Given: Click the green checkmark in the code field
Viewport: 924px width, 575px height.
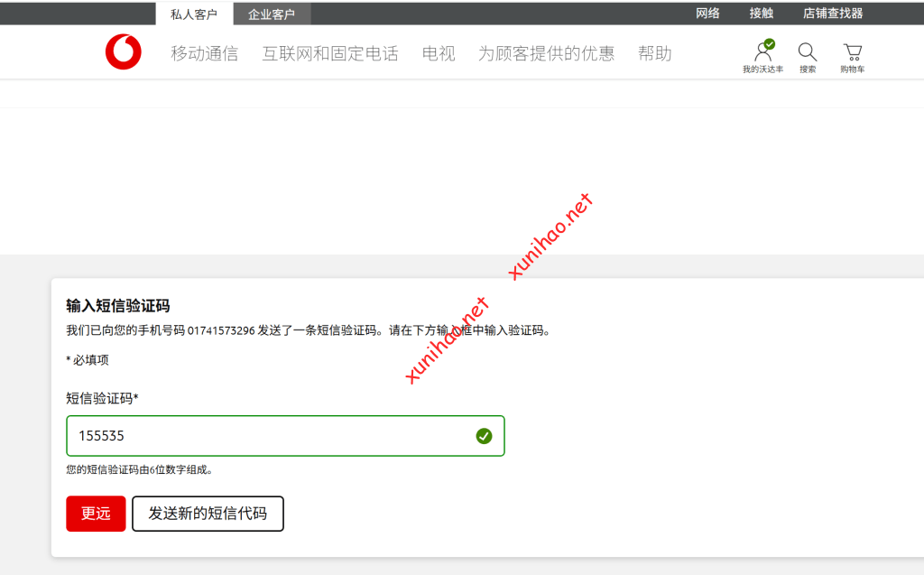Looking at the screenshot, I should pos(484,436).
